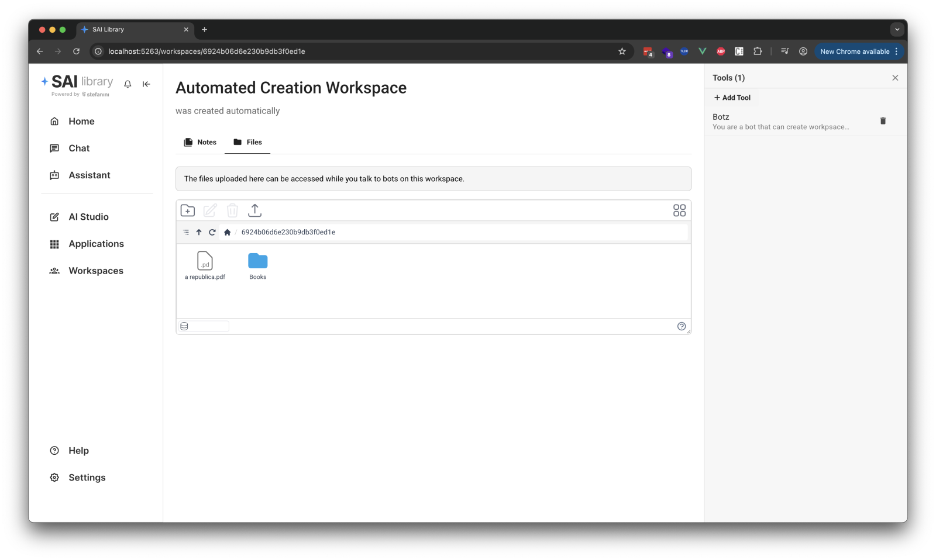
Task: Open the file manager help icon
Action: (682, 326)
